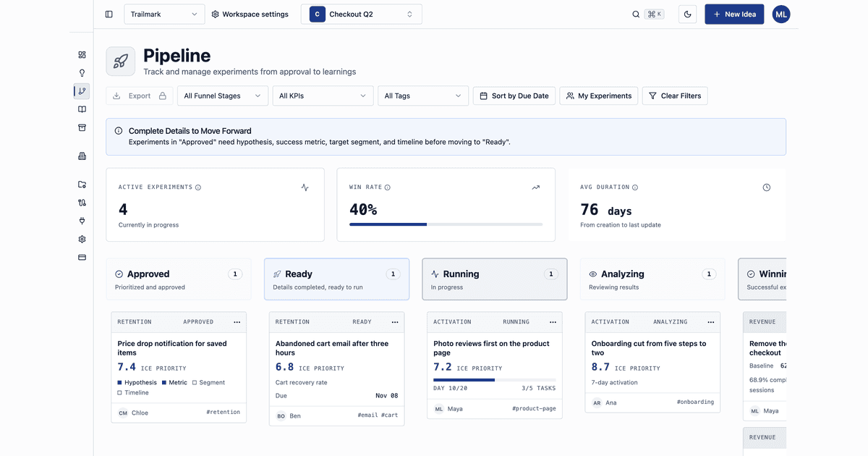Open the three-dot menu on Abandoned cart card
This screenshot has width=868, height=456.
point(394,322)
